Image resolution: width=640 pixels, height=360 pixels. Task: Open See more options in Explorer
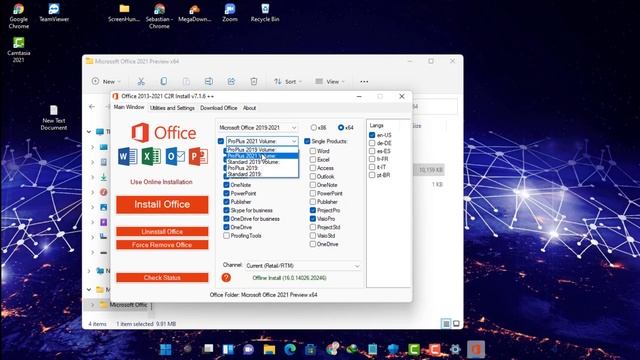[364, 82]
